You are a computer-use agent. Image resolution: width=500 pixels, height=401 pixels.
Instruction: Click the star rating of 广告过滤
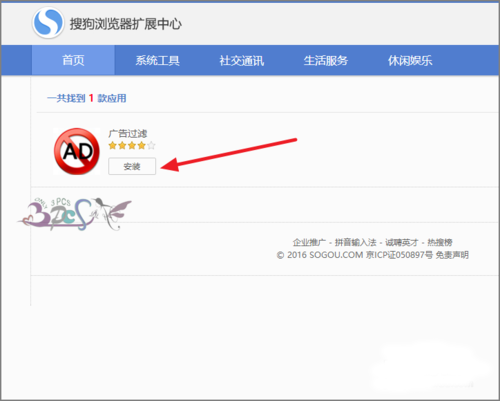click(x=132, y=145)
